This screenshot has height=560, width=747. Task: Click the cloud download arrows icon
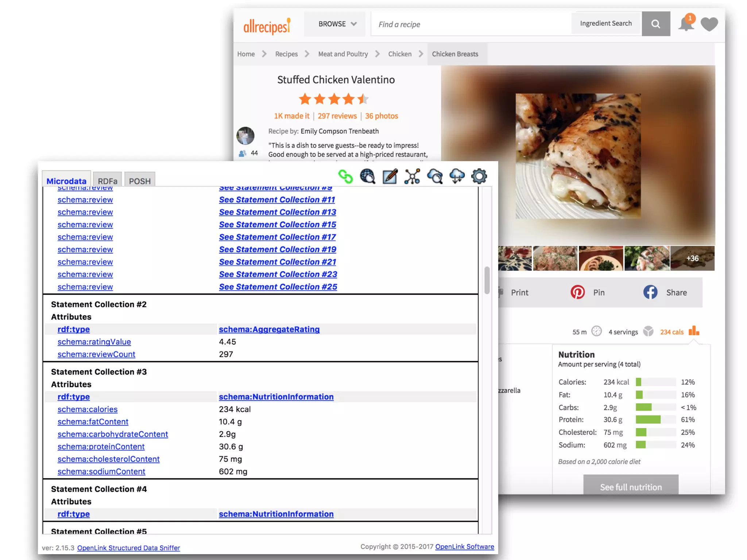pos(457,176)
